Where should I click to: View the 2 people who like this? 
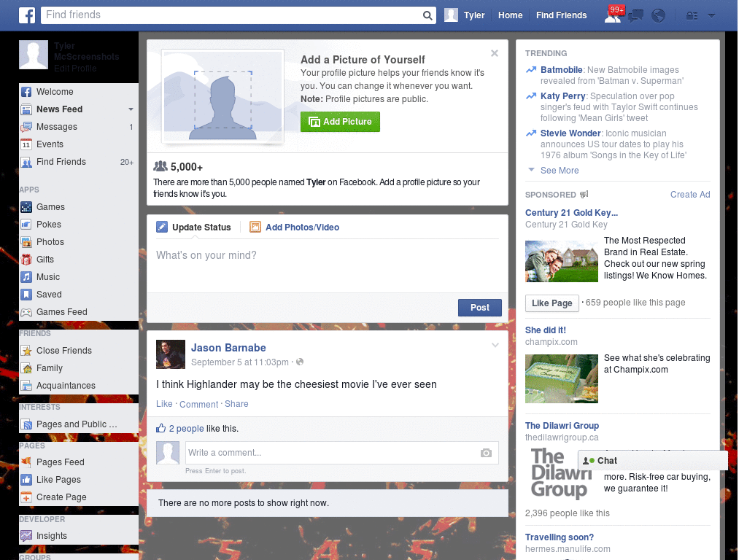point(186,429)
